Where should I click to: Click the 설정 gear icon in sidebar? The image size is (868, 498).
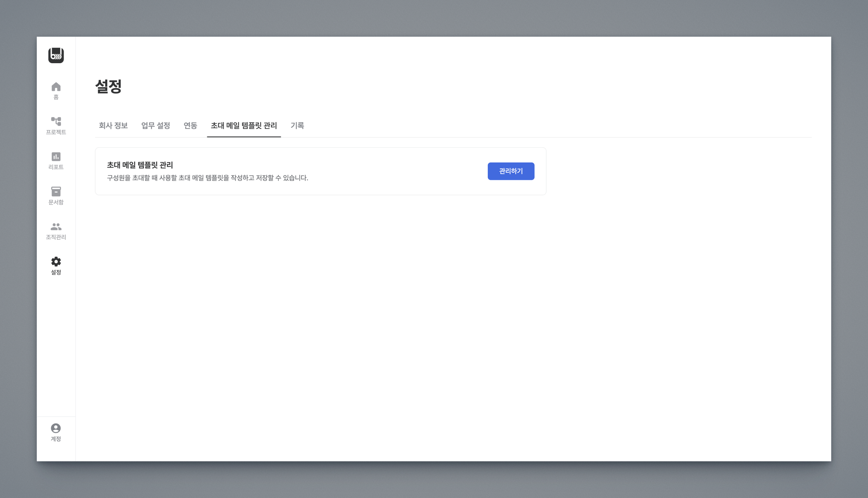tap(56, 261)
